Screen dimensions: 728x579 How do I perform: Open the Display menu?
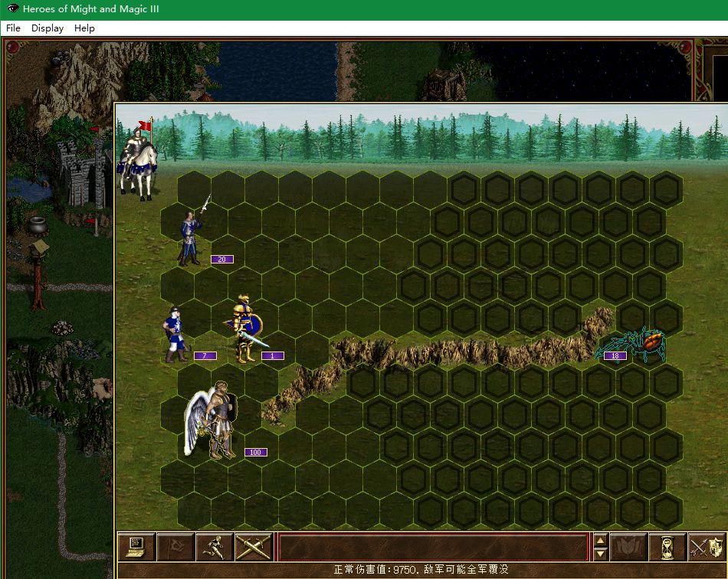click(48, 28)
